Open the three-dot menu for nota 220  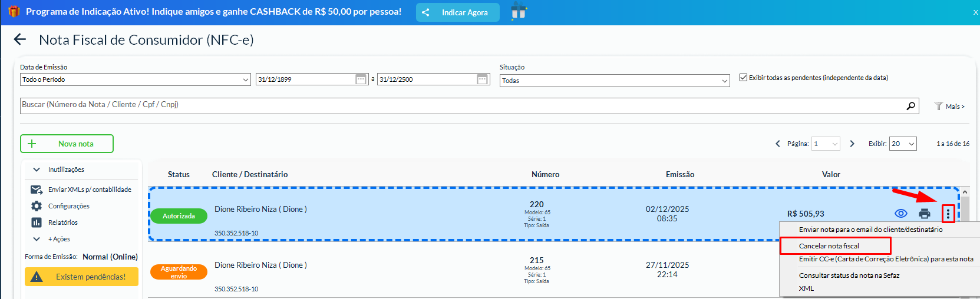click(948, 214)
